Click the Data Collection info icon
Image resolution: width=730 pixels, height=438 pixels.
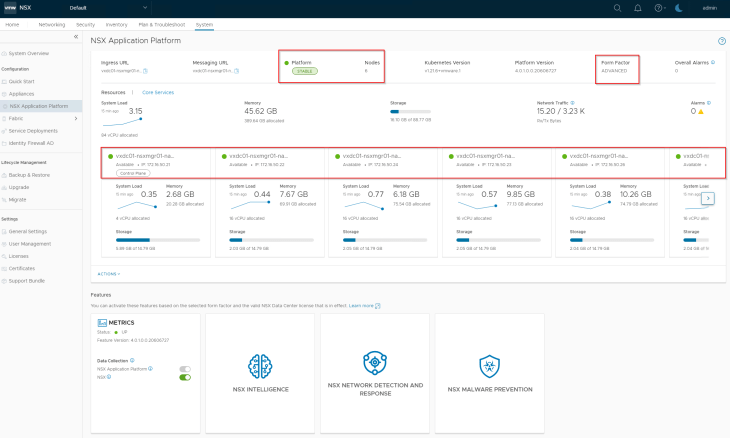(132, 360)
